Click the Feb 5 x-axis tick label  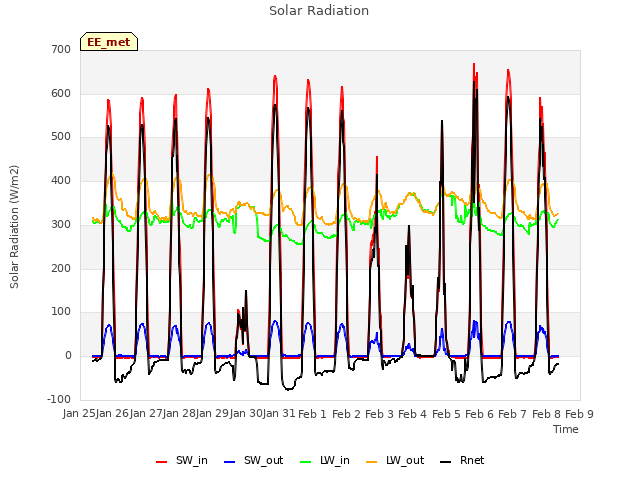(446, 414)
